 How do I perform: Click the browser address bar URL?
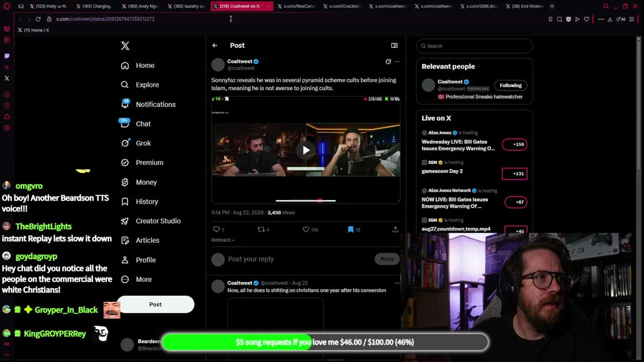105,19
